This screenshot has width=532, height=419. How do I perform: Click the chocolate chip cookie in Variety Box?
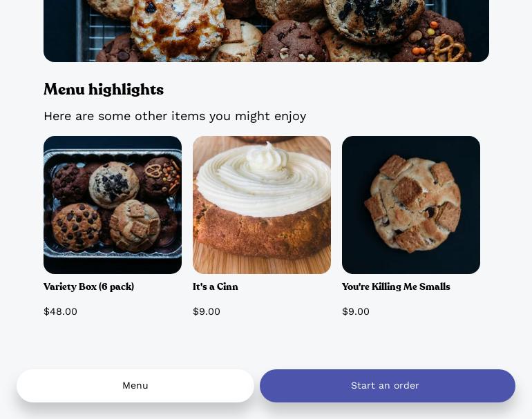click(77, 226)
